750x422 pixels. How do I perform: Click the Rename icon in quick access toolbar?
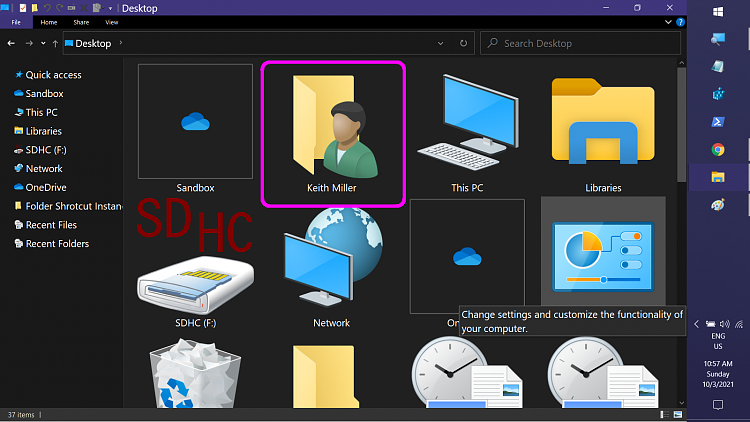(71, 8)
